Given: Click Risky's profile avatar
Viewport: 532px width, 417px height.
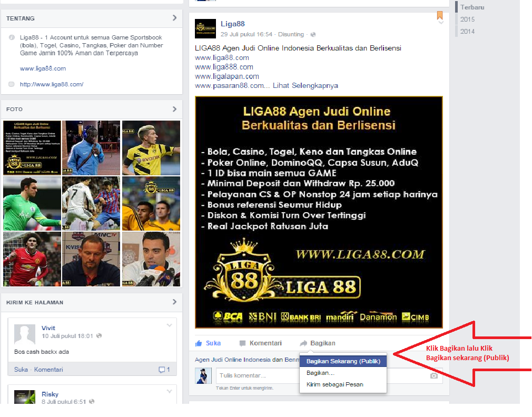Looking at the screenshot, I should (x=25, y=397).
